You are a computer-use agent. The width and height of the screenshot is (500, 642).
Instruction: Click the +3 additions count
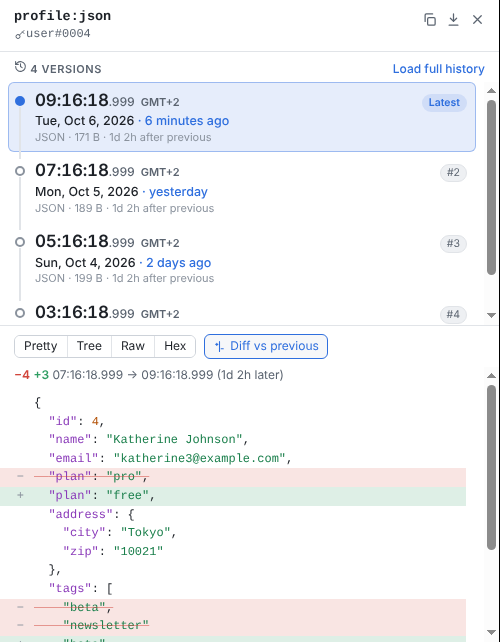point(41,375)
